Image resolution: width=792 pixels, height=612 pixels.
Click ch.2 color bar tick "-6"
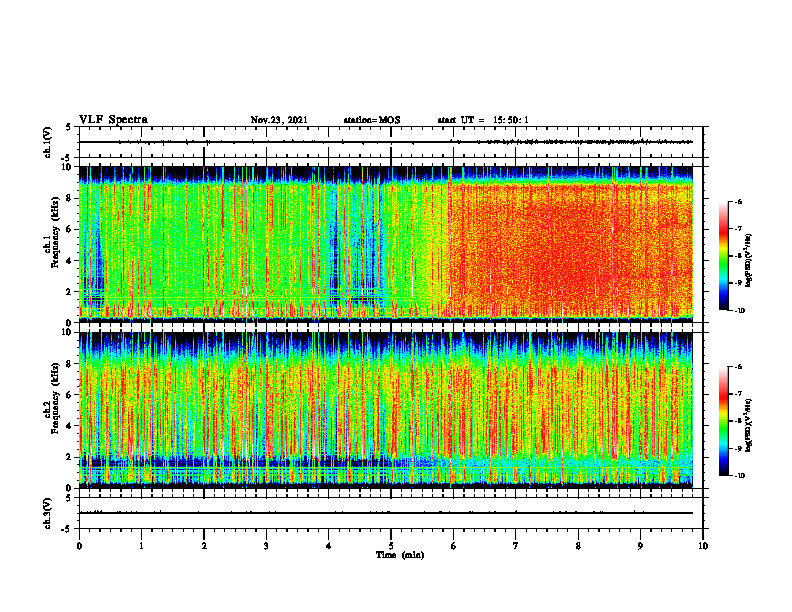pyautogui.click(x=739, y=367)
